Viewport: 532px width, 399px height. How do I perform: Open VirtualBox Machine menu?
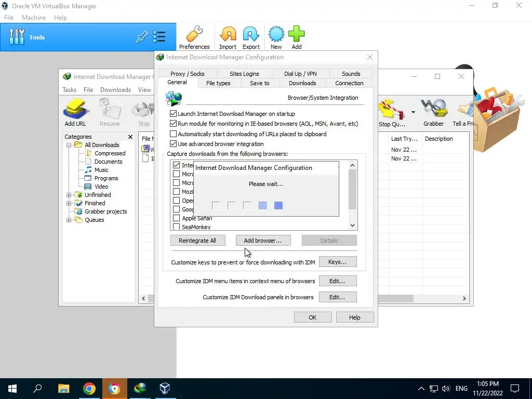click(34, 18)
